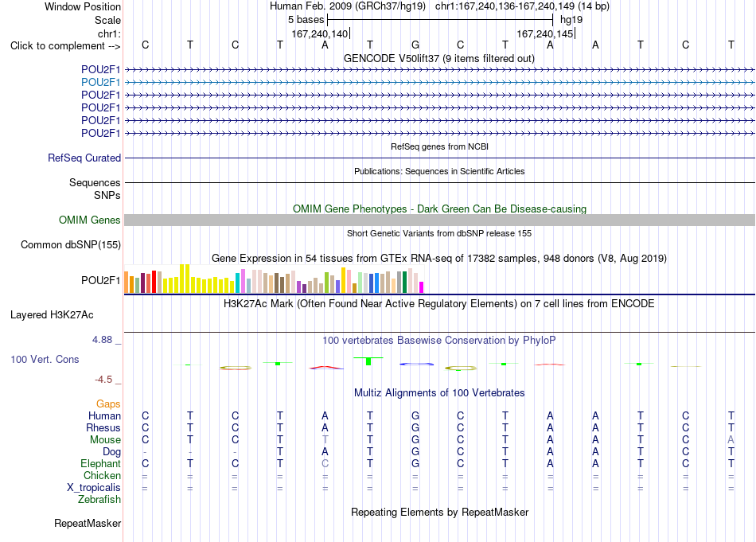Click the 4.88 PhyloP maximum value

(102, 340)
